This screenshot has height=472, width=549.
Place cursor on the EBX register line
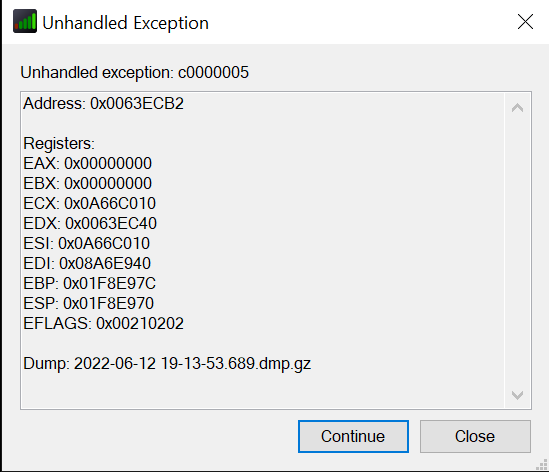(x=88, y=183)
